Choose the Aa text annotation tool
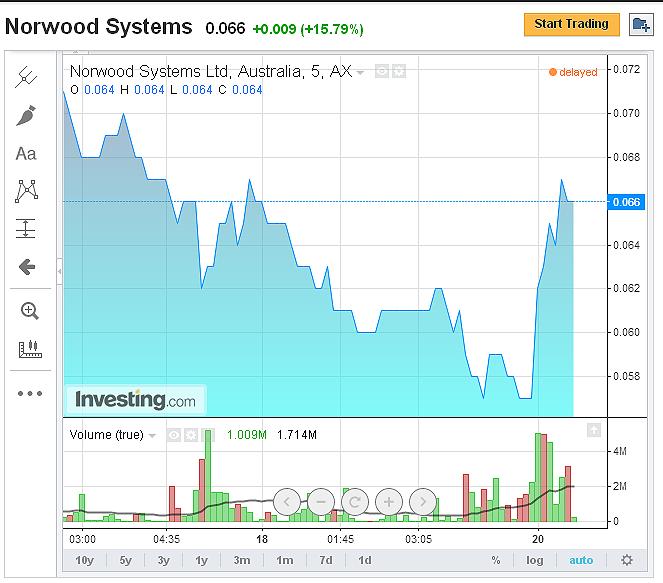 pos(27,154)
